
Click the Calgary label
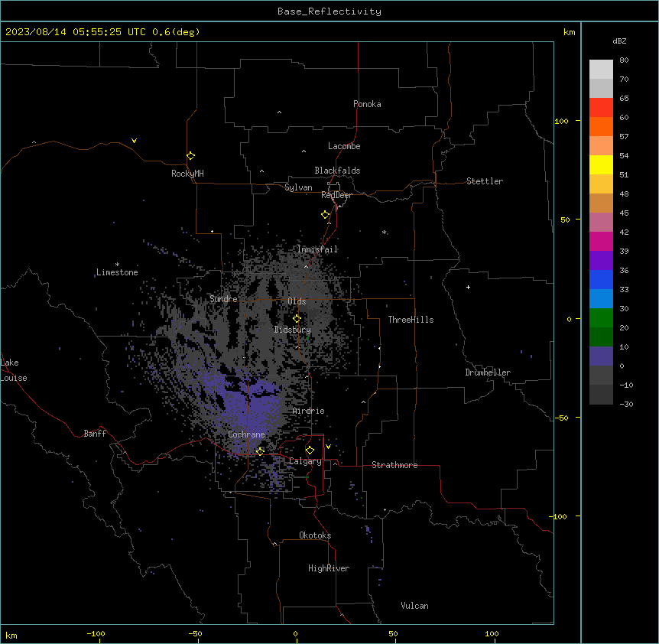coord(305,461)
